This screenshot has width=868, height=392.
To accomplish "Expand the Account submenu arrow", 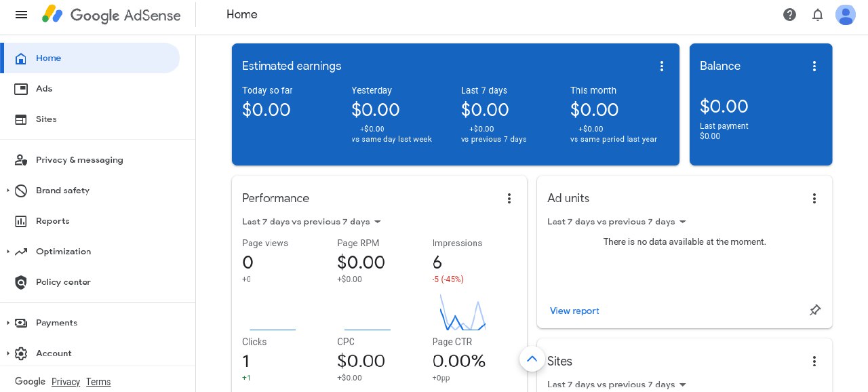I will tap(8, 353).
